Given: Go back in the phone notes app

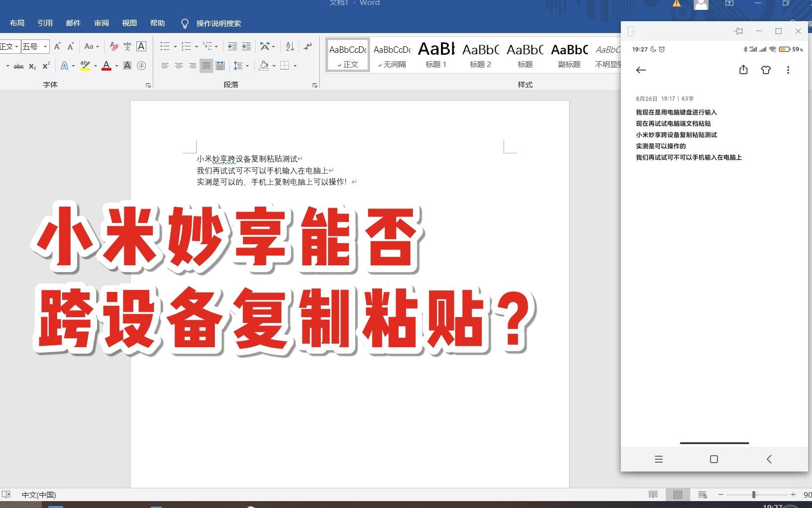Looking at the screenshot, I should pos(641,70).
